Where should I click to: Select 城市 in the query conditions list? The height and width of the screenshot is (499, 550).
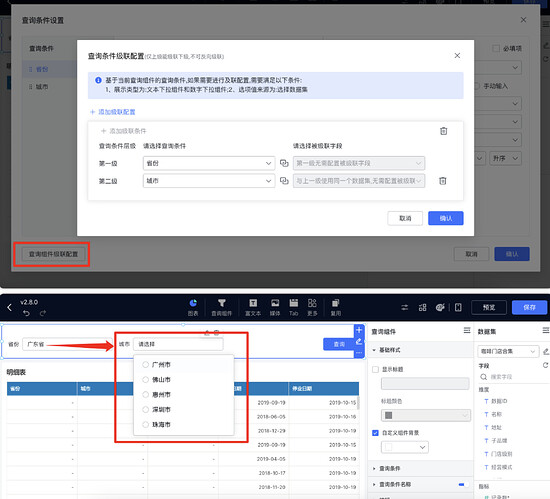(x=42, y=87)
